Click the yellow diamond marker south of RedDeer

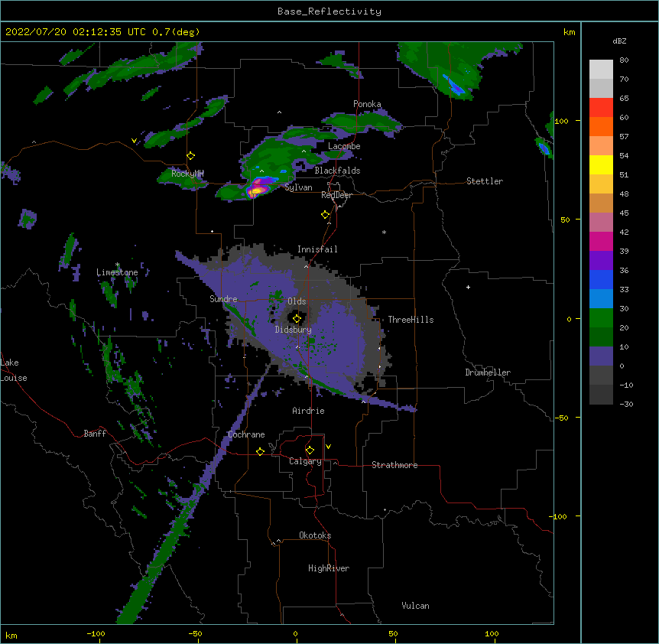326,214
